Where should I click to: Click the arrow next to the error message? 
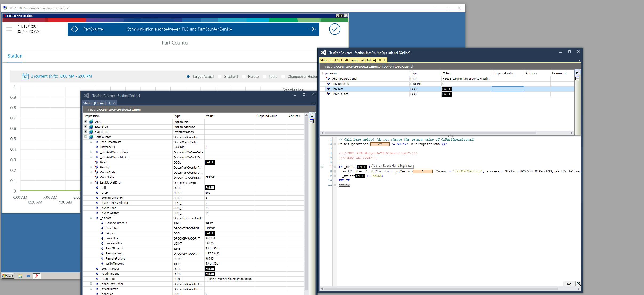312,29
